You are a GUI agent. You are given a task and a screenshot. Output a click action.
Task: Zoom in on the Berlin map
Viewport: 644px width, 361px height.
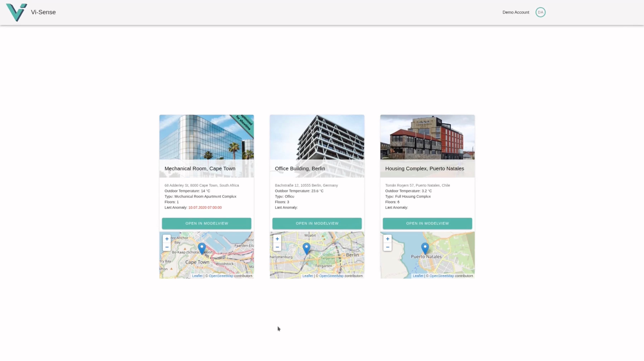277,239
